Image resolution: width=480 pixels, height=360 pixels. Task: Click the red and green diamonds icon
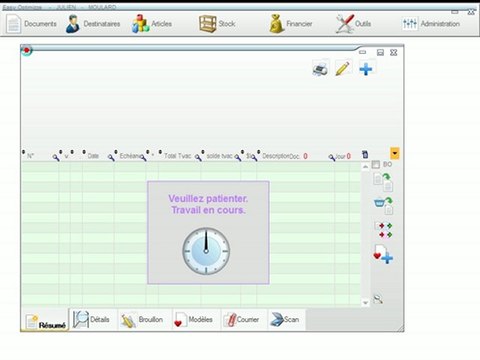[384, 230]
